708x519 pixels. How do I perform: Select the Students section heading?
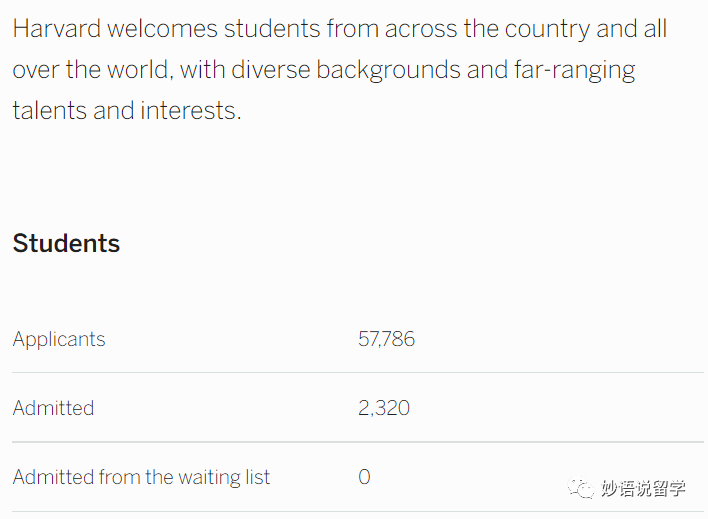coord(66,243)
